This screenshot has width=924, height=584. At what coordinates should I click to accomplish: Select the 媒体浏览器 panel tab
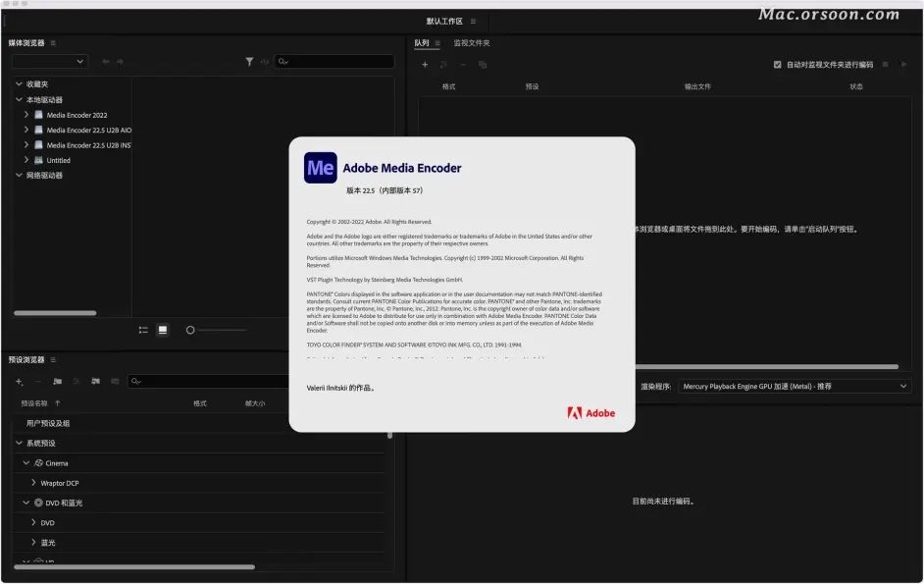[x=26, y=43]
